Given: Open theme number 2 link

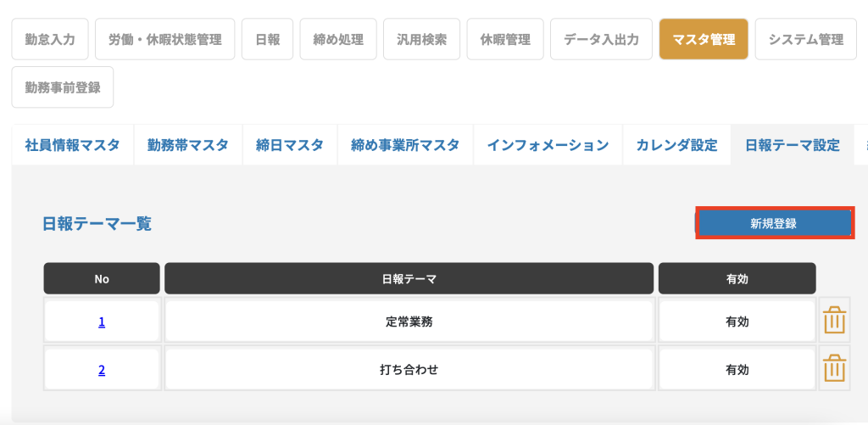Looking at the screenshot, I should (102, 370).
